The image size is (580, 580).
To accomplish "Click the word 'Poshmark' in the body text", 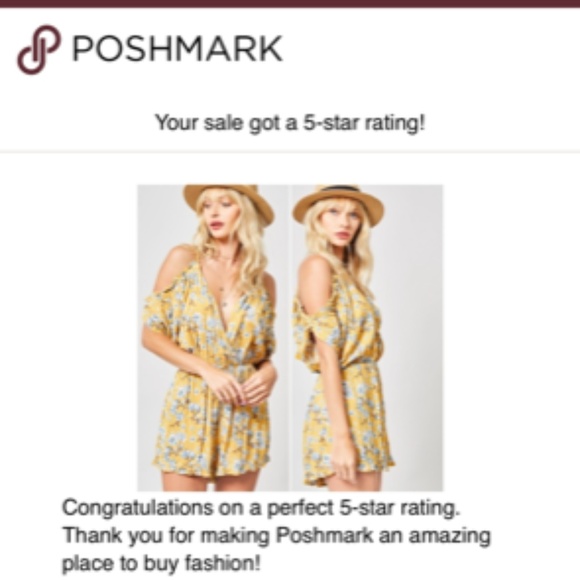I will tap(325, 535).
